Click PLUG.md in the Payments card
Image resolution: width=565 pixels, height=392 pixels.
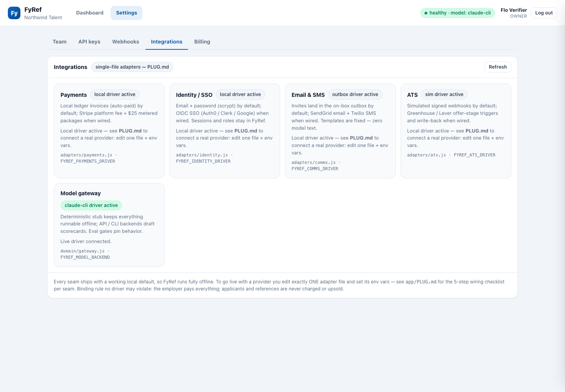(x=130, y=131)
